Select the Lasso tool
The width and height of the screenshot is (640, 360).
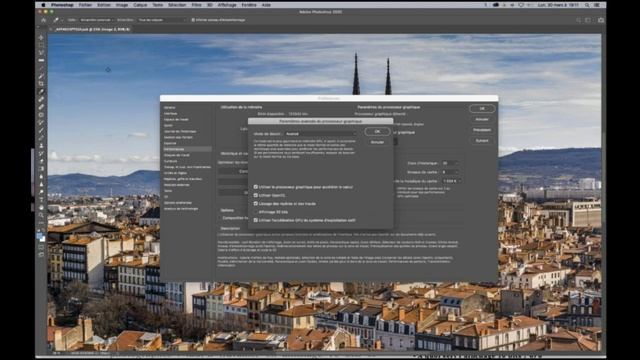coord(41,53)
